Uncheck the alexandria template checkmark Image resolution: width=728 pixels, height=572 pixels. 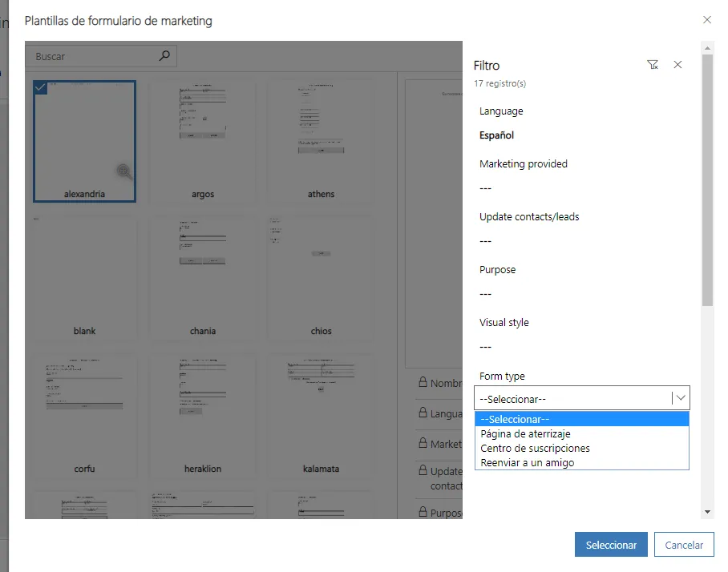(40, 87)
